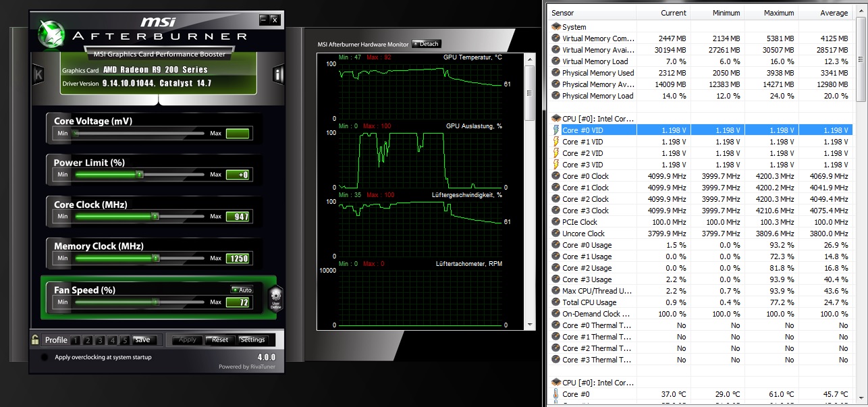Click the profile lock padlock icon

pos(34,340)
